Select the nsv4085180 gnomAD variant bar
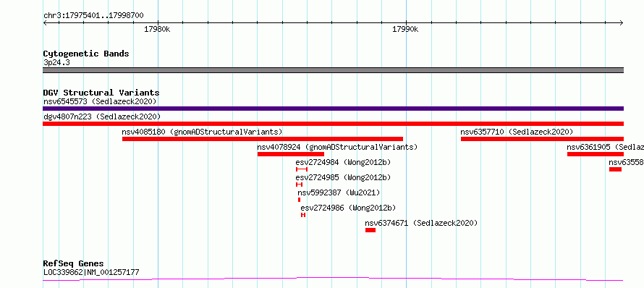 pos(263,139)
